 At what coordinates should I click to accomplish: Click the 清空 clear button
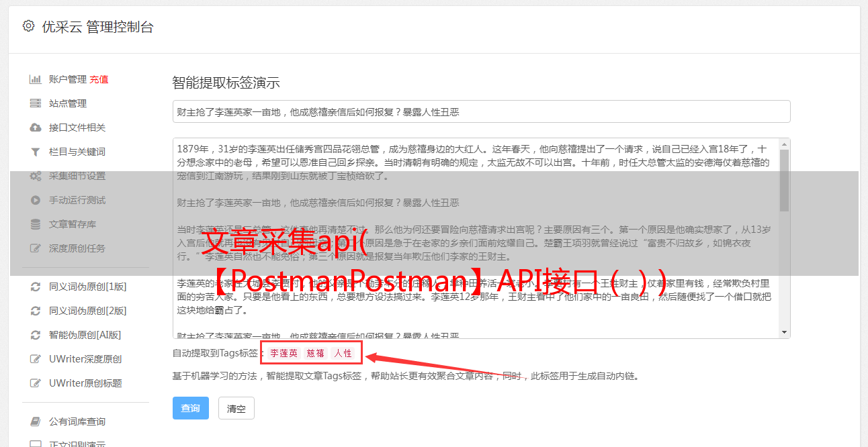(x=236, y=408)
